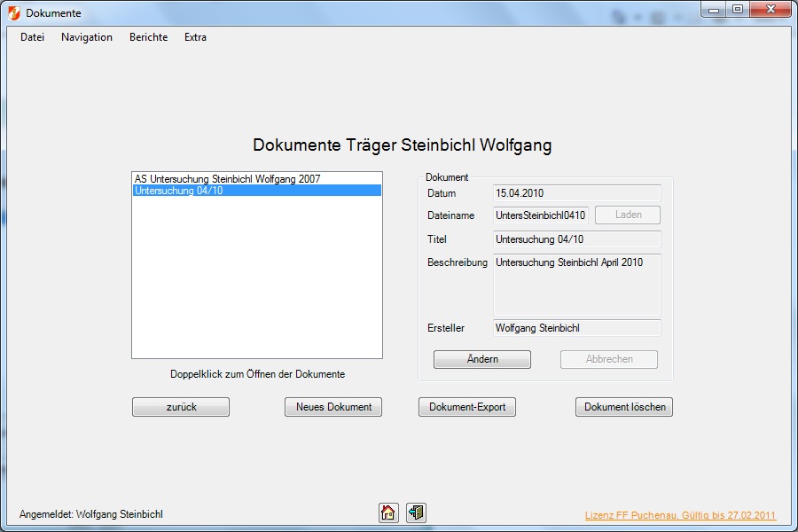798x532 pixels.
Task: Click the Dateiname field UntersSteinbichl0410
Action: click(541, 215)
